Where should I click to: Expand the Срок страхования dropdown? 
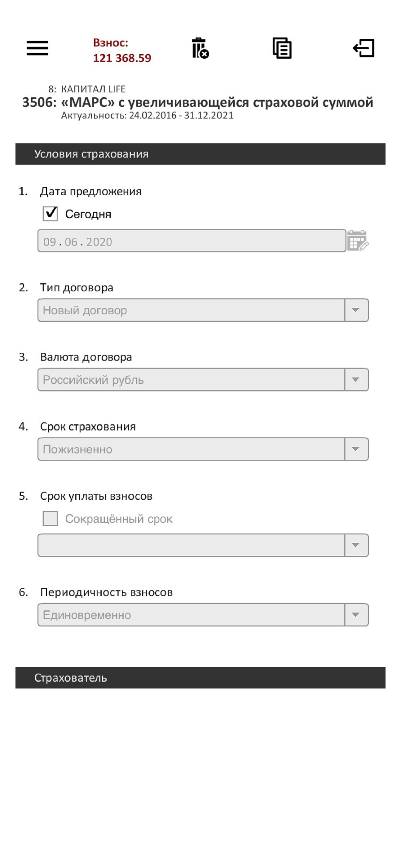(356, 449)
